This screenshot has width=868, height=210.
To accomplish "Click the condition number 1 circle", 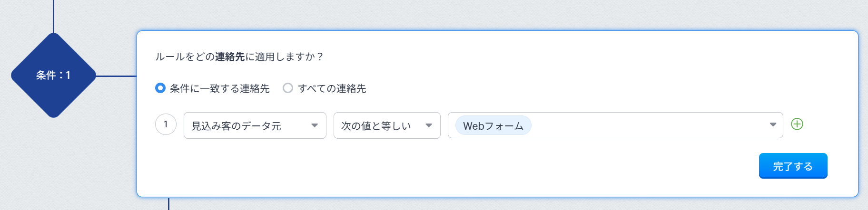I will point(166,124).
